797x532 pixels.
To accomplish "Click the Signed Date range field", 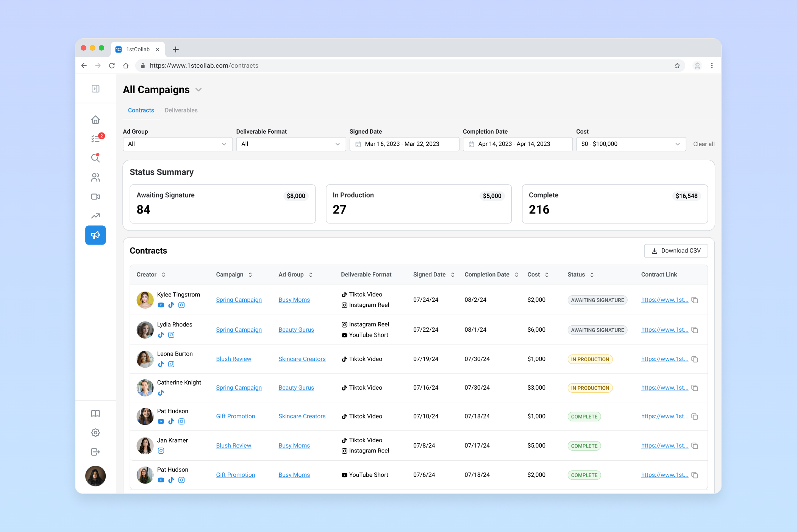I will [404, 144].
